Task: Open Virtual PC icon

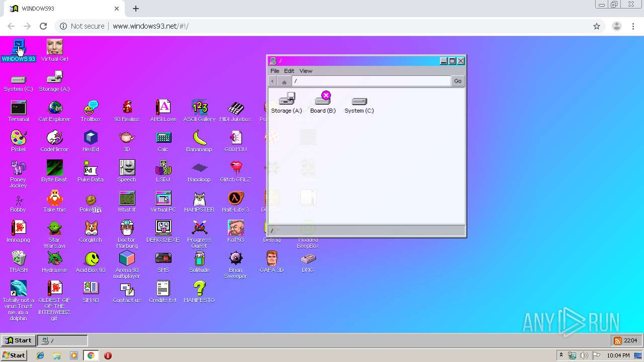Action: (x=163, y=202)
